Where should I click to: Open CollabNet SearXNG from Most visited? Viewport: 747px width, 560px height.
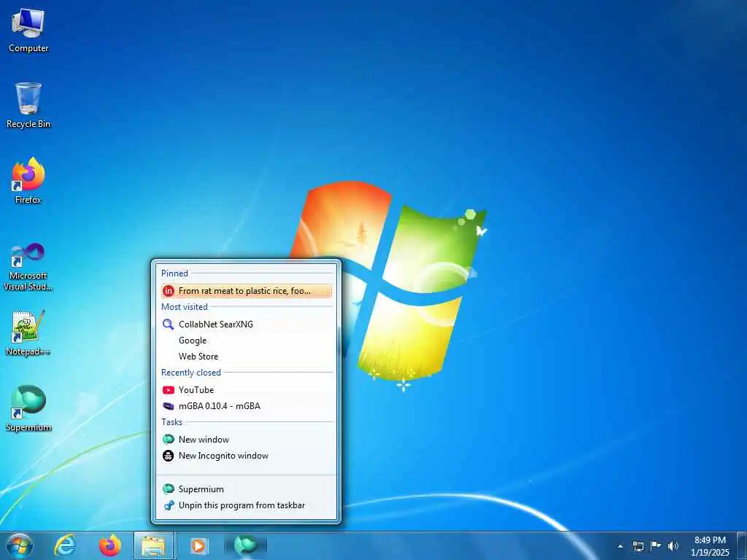click(247, 324)
